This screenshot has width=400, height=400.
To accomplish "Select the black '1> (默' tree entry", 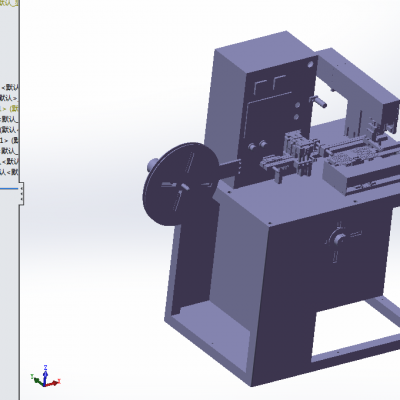I will coord(9,140).
